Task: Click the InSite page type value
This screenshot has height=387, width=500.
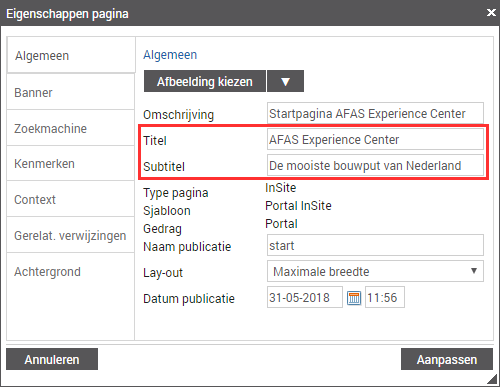Action: 281,188
